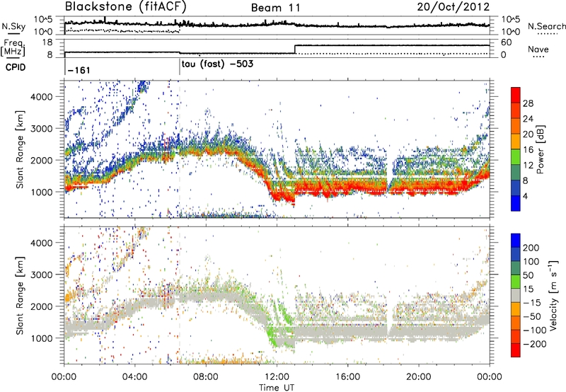Click the 60 tick on the Nave axis
The width and height of the screenshot is (566, 392).
click(507, 42)
